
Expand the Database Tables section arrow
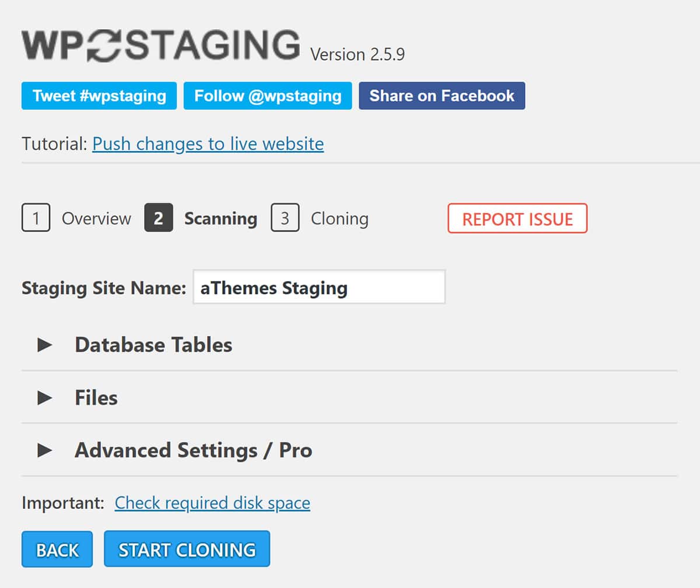[45, 345]
